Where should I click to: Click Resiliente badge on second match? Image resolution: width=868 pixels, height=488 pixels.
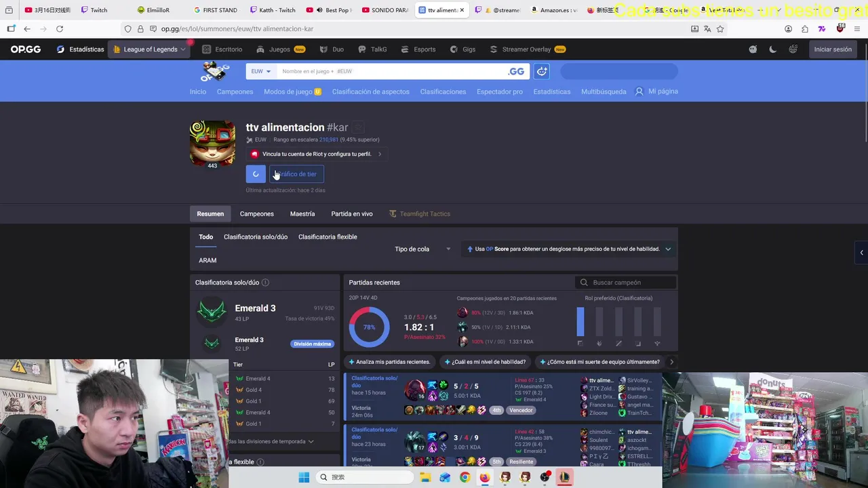coord(521,462)
